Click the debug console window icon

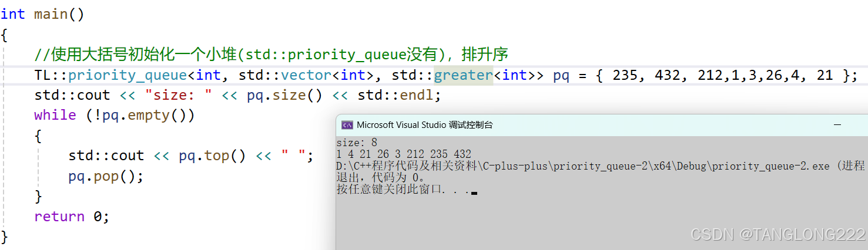347,125
